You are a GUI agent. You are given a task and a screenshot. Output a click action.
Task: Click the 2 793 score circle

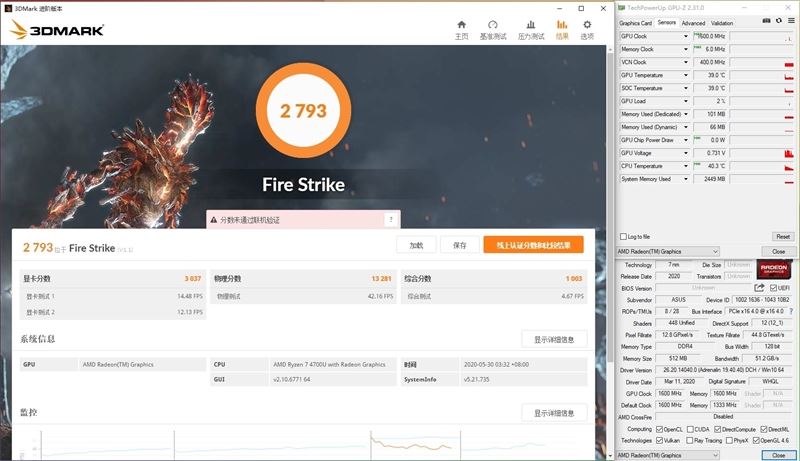coord(304,110)
